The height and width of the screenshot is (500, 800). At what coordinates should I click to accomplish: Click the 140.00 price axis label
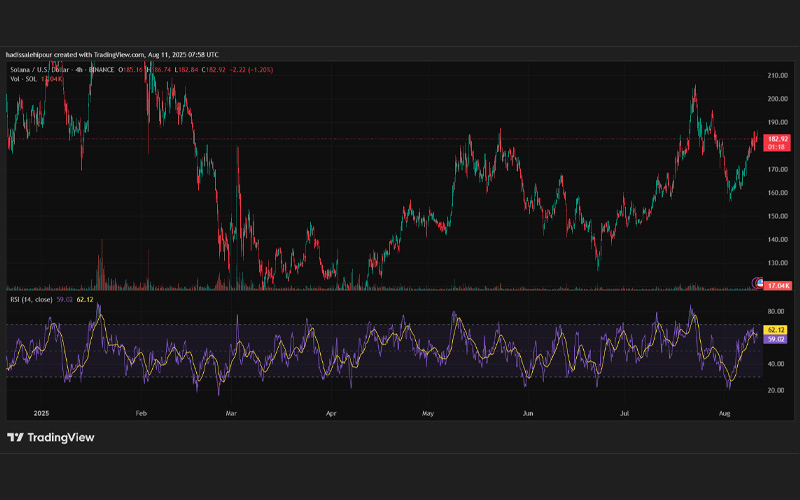(x=778, y=240)
